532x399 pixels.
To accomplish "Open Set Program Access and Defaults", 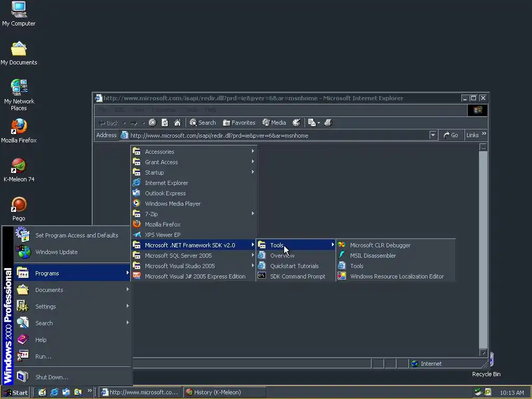I will point(72,235).
